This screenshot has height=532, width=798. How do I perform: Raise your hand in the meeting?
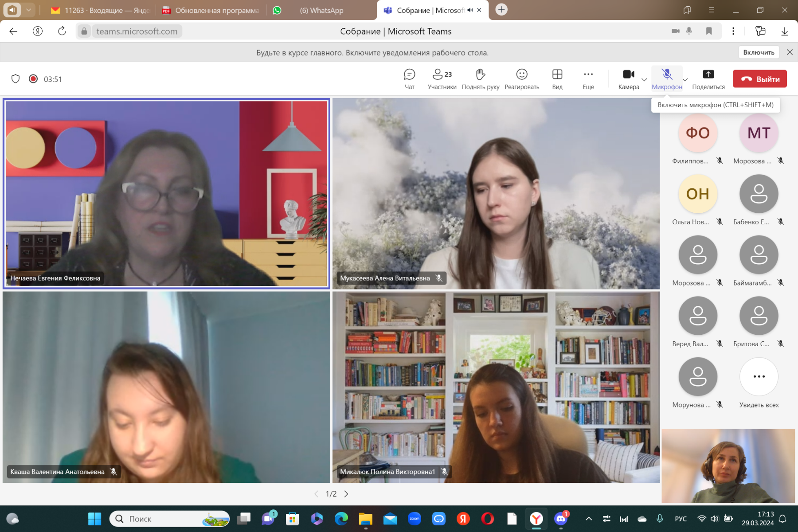click(x=481, y=79)
